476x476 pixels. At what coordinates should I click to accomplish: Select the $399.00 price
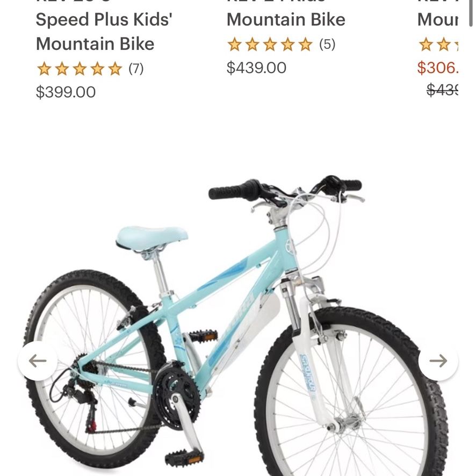(x=66, y=92)
